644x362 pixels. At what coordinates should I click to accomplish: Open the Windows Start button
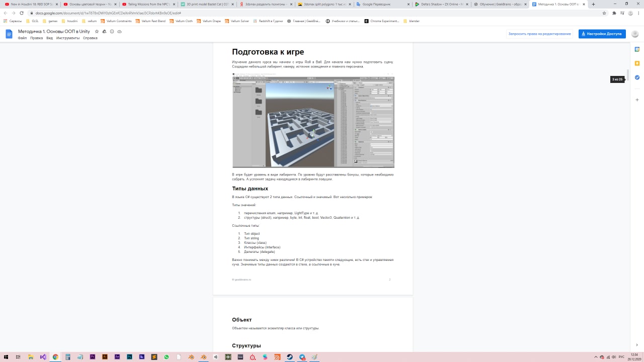click(6, 357)
